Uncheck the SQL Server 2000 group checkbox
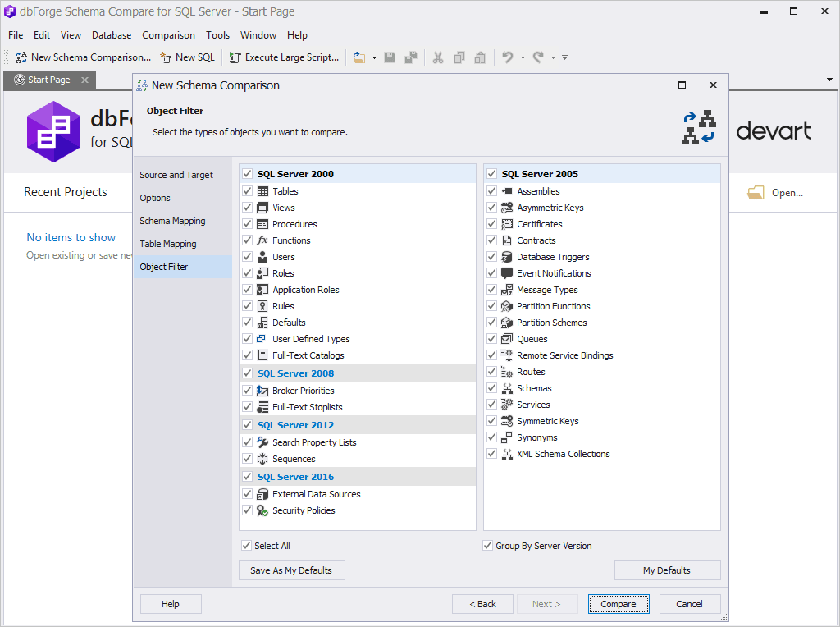Viewport: 840px width, 627px height. 247,174
